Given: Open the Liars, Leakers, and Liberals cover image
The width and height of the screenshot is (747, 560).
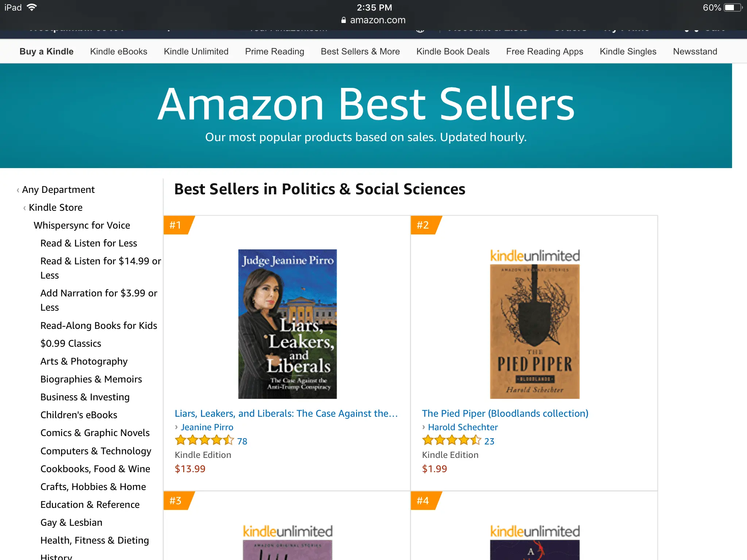Looking at the screenshot, I should [x=287, y=324].
